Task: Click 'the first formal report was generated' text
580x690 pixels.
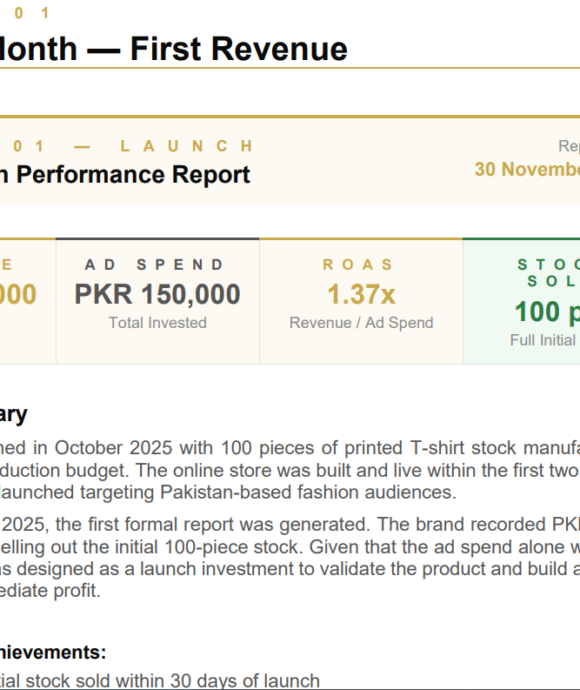Action: (x=213, y=525)
